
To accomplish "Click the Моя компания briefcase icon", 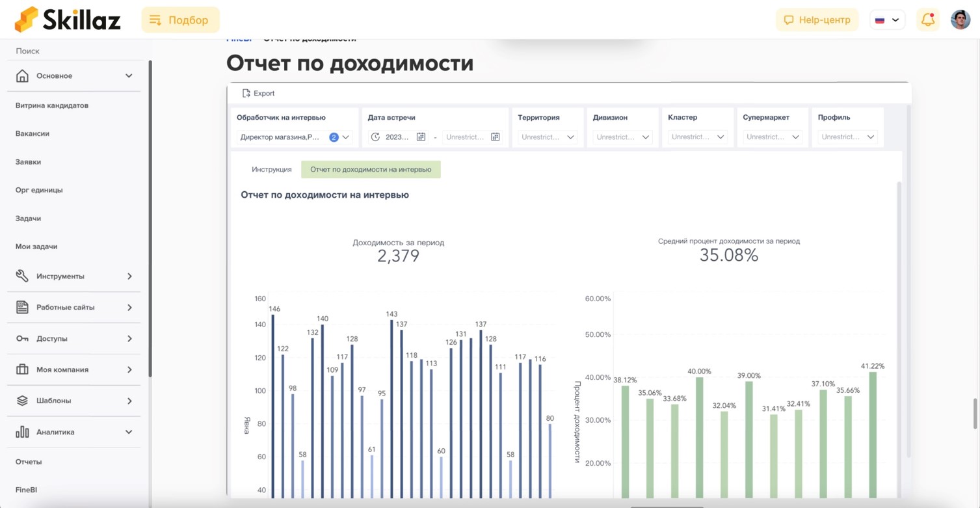I will point(21,369).
